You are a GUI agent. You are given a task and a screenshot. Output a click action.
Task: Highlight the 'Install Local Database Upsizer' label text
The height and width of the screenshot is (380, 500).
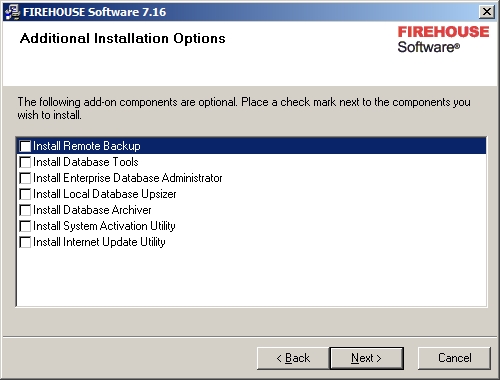pyautogui.click(x=105, y=194)
